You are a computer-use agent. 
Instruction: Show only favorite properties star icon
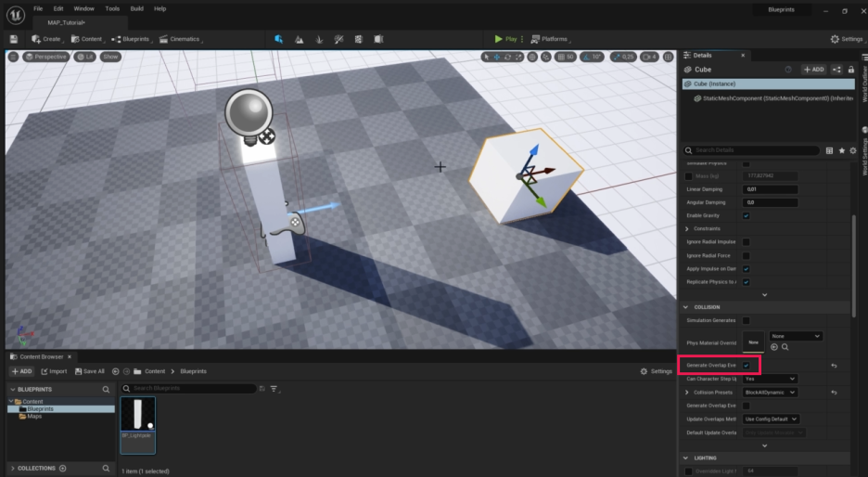[x=841, y=150]
